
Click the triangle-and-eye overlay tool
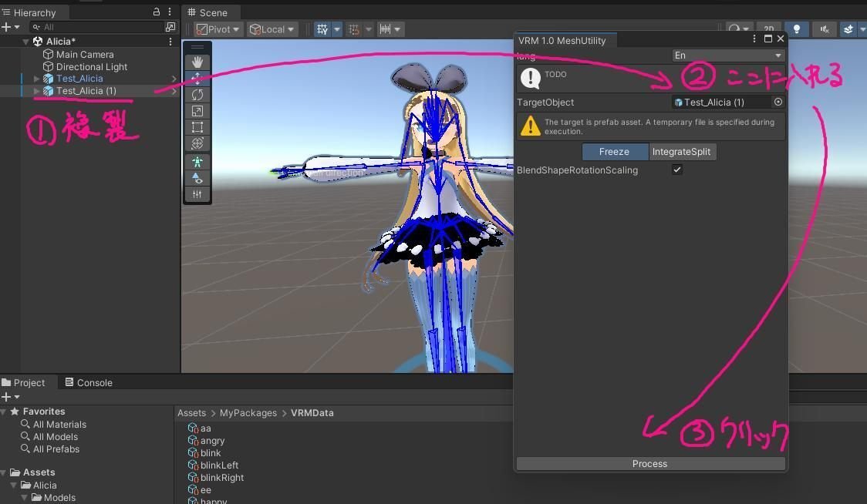click(x=197, y=178)
